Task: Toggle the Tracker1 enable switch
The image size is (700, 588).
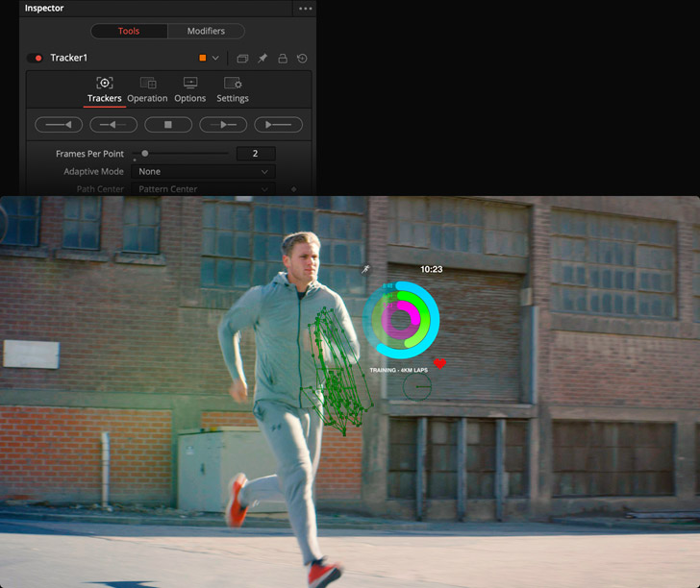Action: click(x=37, y=59)
